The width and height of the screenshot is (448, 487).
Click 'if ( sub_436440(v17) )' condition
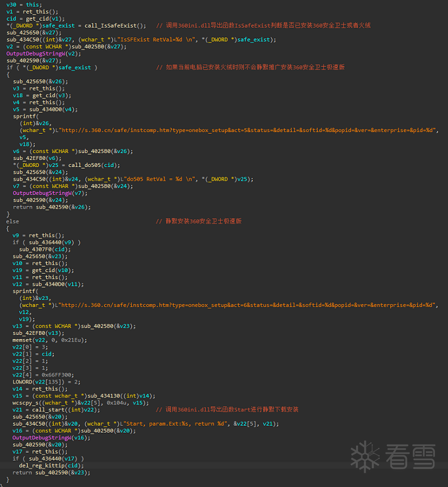48,459
